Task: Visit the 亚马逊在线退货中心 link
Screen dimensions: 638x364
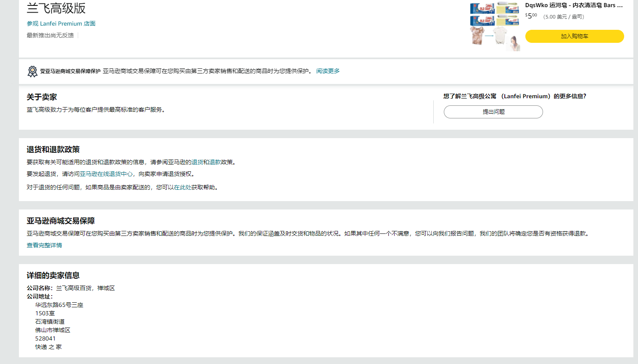Action: tap(106, 174)
